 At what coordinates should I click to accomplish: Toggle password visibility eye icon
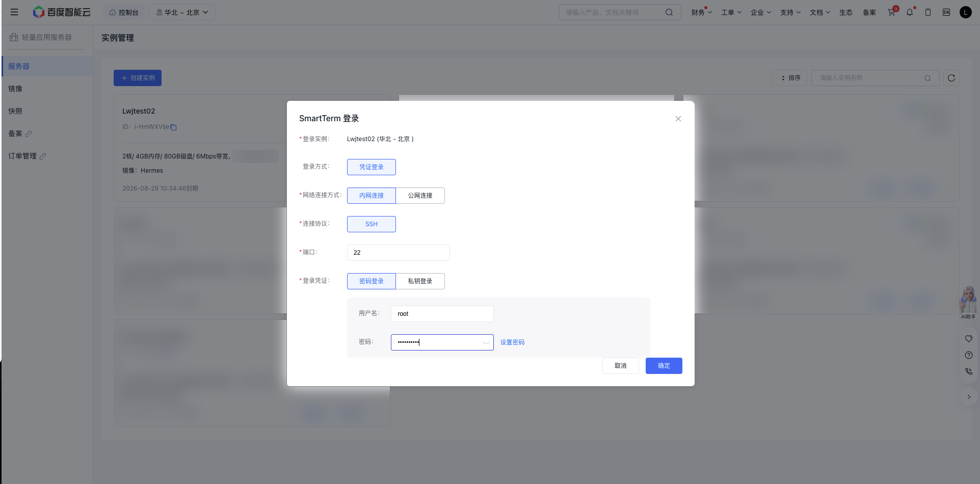coord(486,342)
